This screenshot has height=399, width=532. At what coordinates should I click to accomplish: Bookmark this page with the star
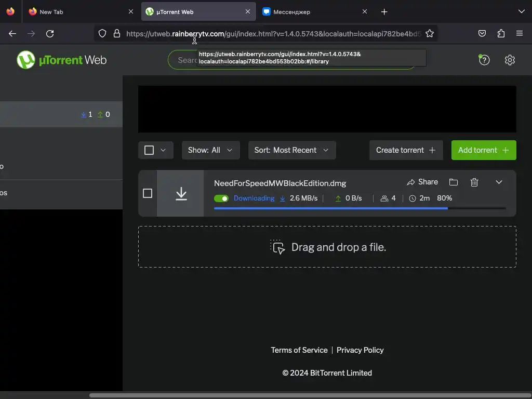click(430, 33)
